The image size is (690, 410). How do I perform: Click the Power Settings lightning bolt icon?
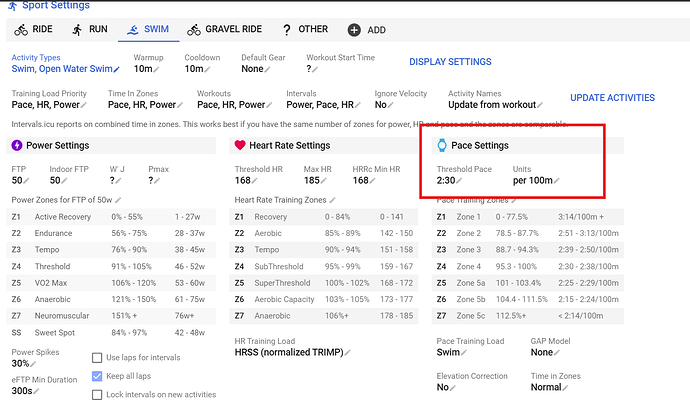17,145
